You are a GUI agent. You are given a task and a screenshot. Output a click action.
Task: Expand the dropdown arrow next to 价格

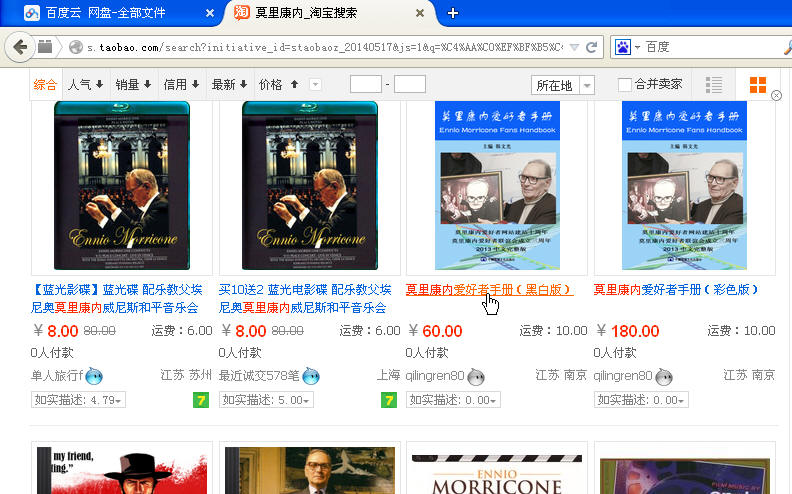click(x=315, y=84)
